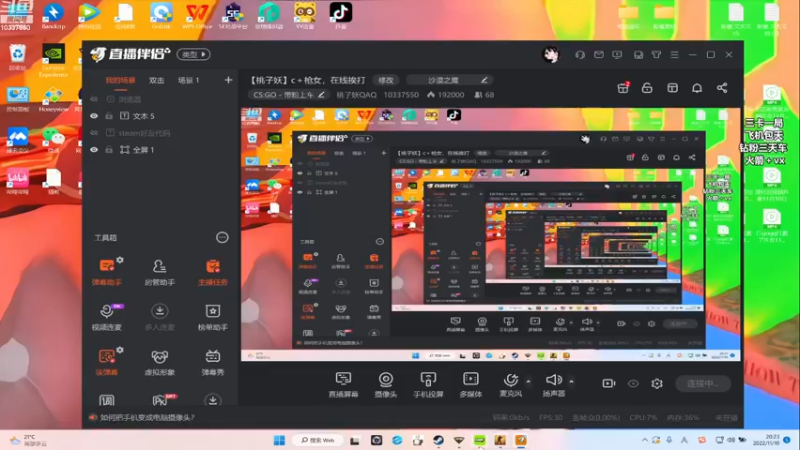Open the Windows Start menu
Viewport: 800px width, 450px height.
click(279, 440)
